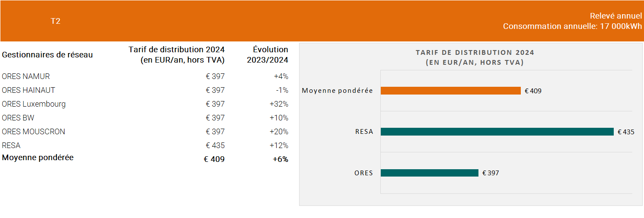Click the teal ORES bar in chart
644x218 pixels.
click(429, 173)
